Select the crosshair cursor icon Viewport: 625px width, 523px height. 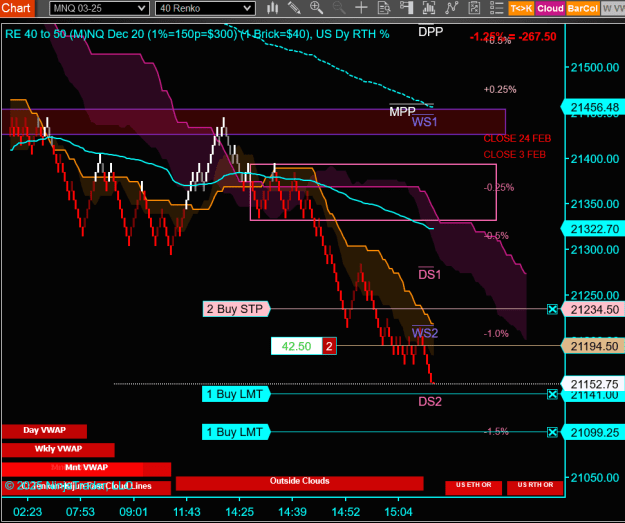tap(361, 8)
